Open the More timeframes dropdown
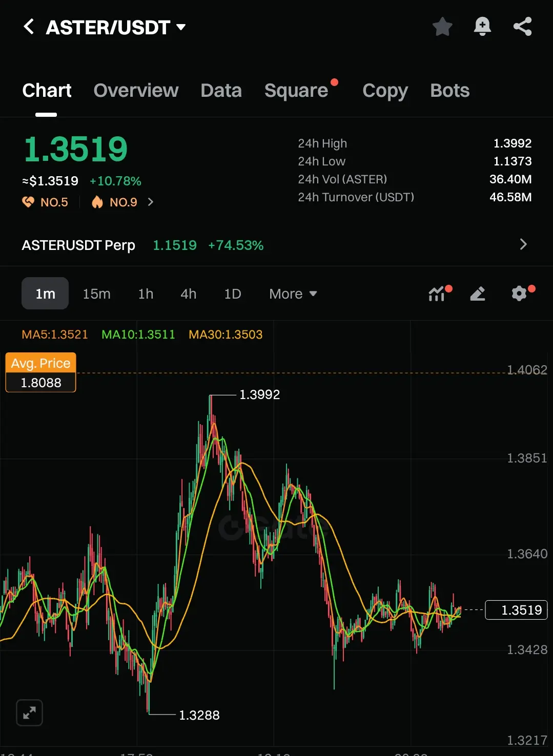 tap(293, 294)
